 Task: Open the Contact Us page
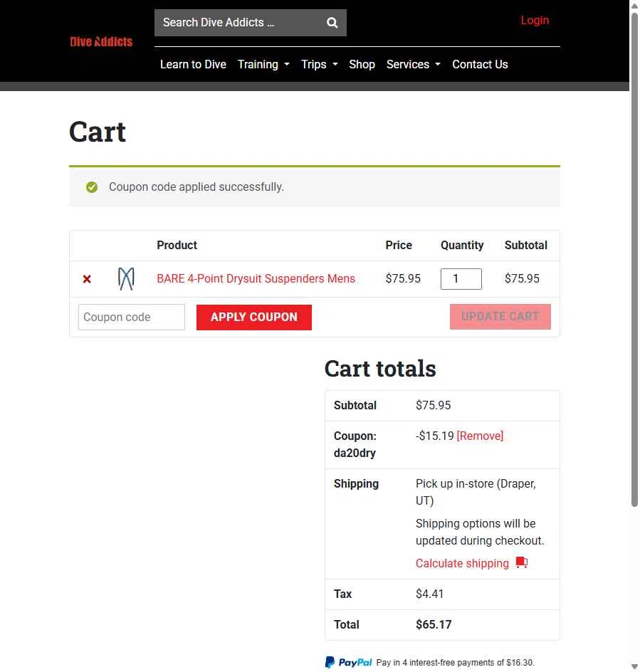click(480, 64)
